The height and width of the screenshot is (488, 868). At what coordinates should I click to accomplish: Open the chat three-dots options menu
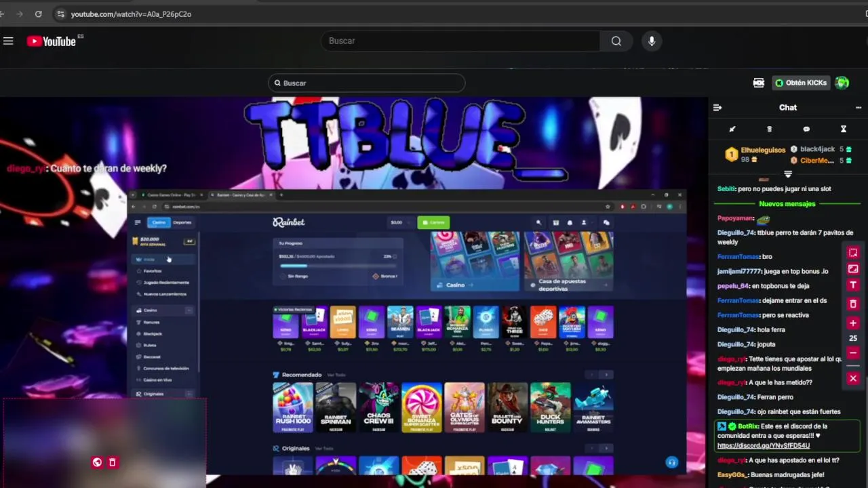859,107
